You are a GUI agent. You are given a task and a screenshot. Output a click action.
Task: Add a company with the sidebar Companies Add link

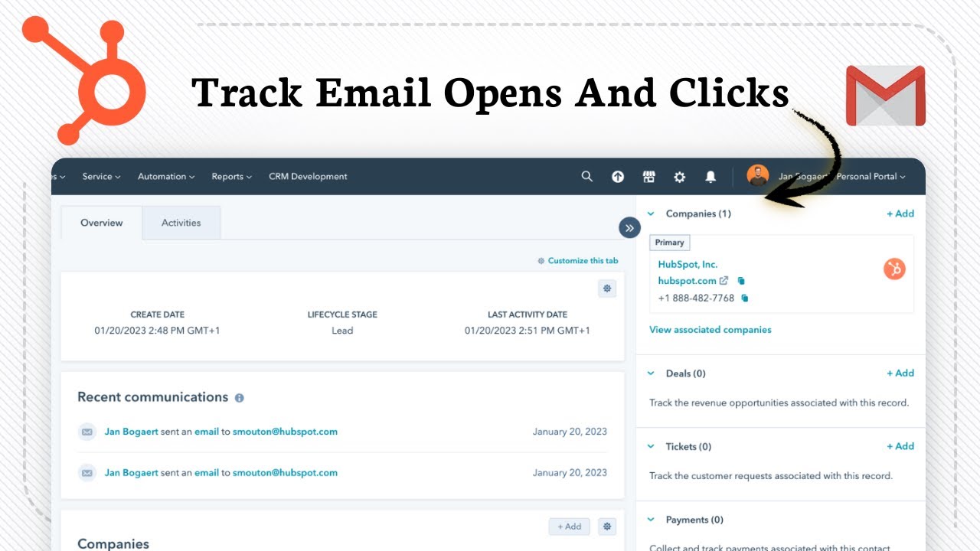[x=900, y=214]
